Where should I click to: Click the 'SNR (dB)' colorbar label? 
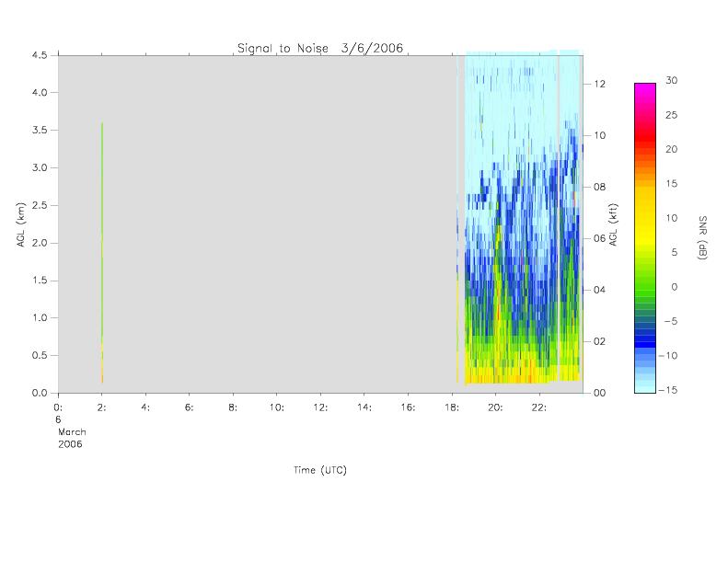[x=702, y=237]
